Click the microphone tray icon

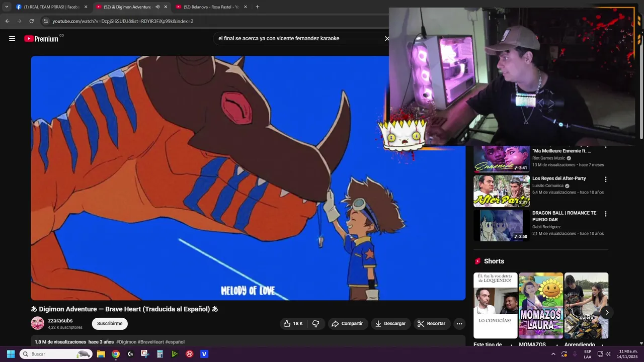click(575, 354)
